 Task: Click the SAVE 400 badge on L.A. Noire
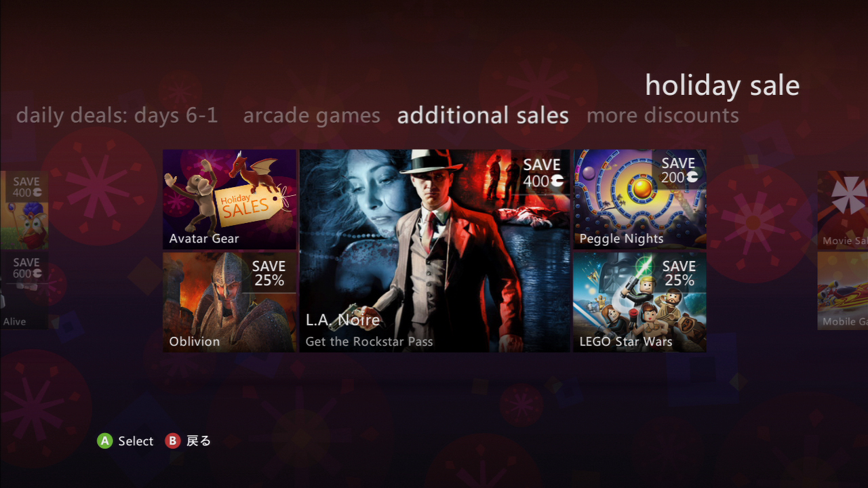pos(542,173)
